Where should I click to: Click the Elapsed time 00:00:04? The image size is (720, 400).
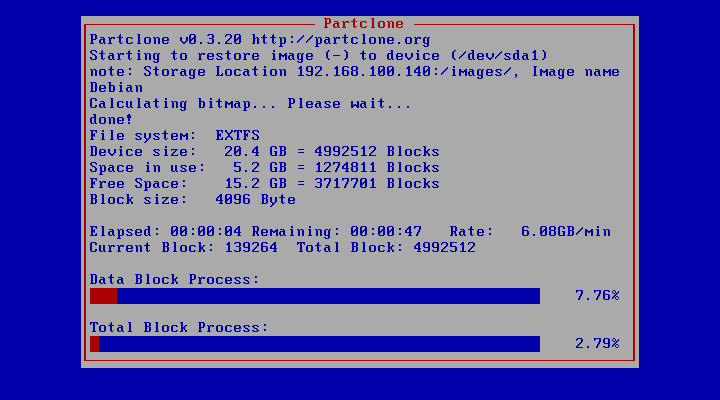[x=206, y=232]
